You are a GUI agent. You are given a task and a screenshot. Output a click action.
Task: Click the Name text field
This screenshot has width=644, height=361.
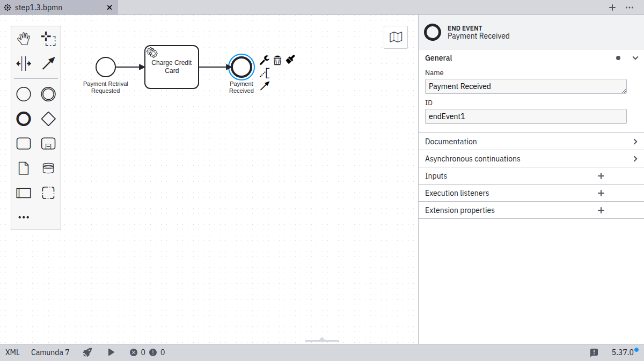click(x=525, y=86)
